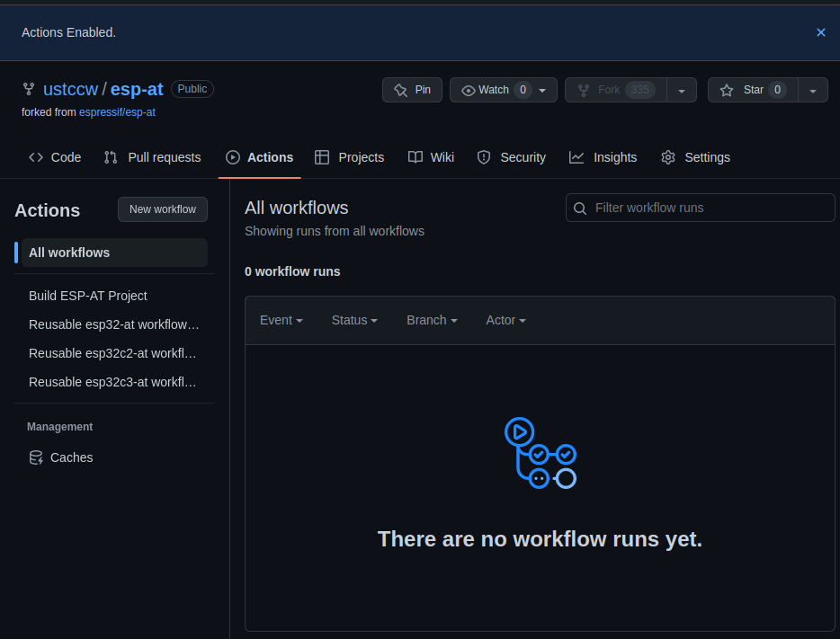
Task: Click the Pin icon on the Pin button
Action: [x=399, y=89]
